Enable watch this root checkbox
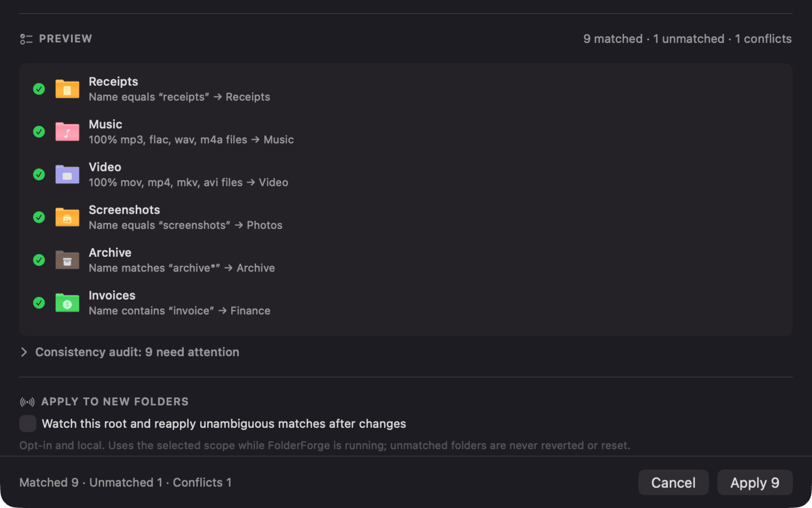Image resolution: width=812 pixels, height=508 pixels. [28, 423]
